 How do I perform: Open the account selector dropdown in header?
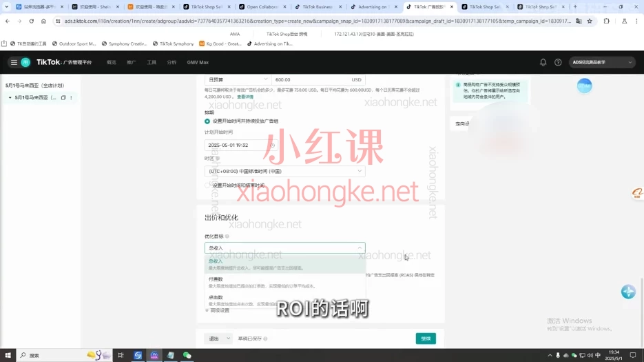pos(602,62)
